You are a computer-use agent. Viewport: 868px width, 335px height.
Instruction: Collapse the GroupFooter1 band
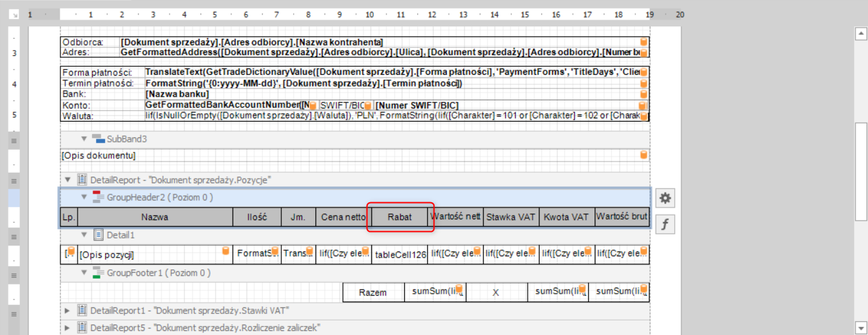coord(84,273)
